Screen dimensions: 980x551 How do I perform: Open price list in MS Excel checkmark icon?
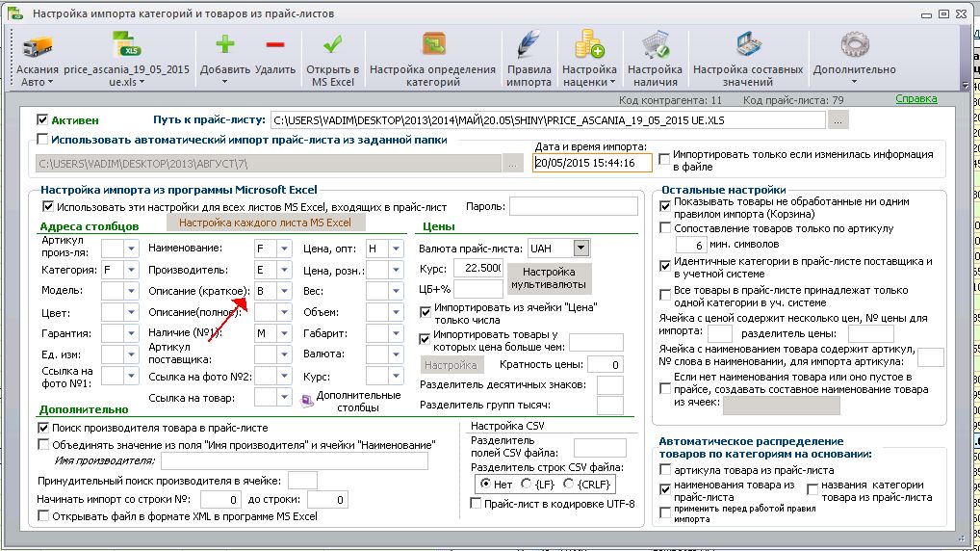tap(332, 45)
